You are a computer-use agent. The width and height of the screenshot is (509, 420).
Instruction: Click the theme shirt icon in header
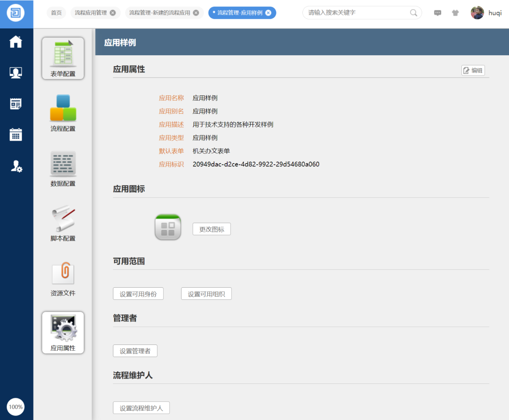click(455, 13)
